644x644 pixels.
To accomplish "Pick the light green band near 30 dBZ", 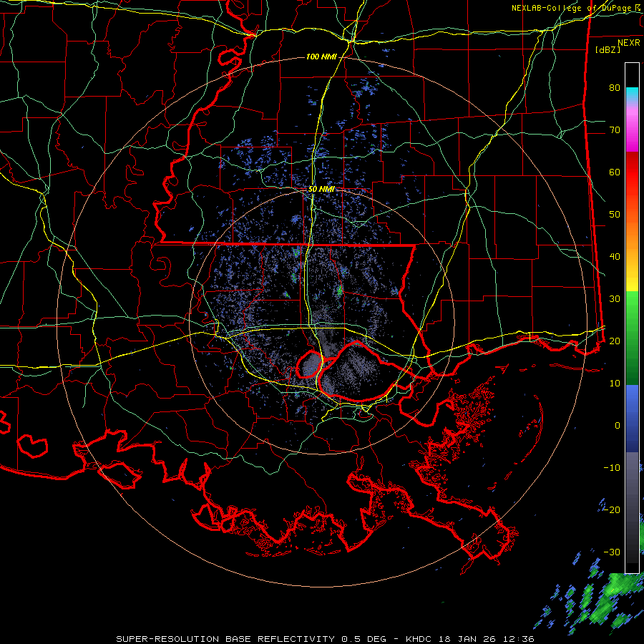I will click(x=632, y=302).
